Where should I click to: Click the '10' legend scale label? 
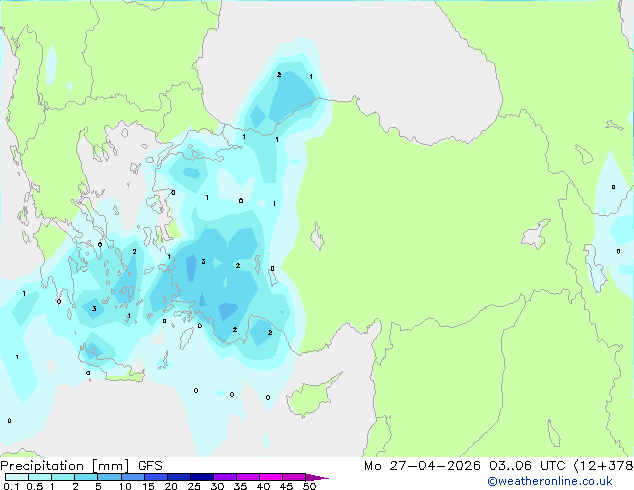coord(125,486)
